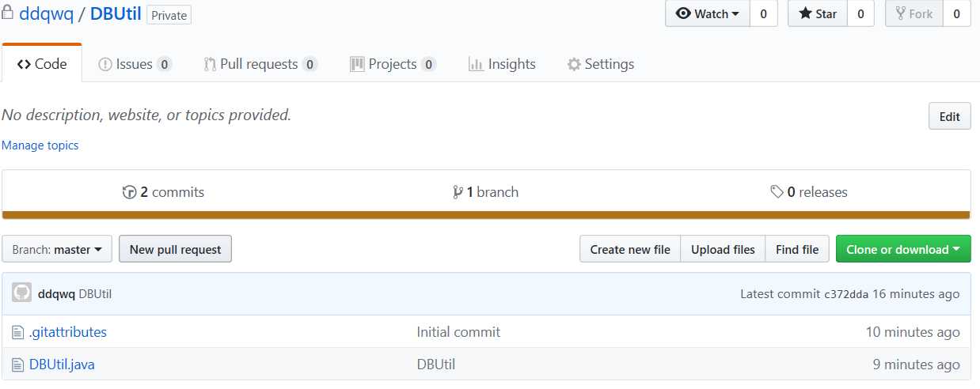
Task: Click the Settings gear icon
Action: (574, 65)
